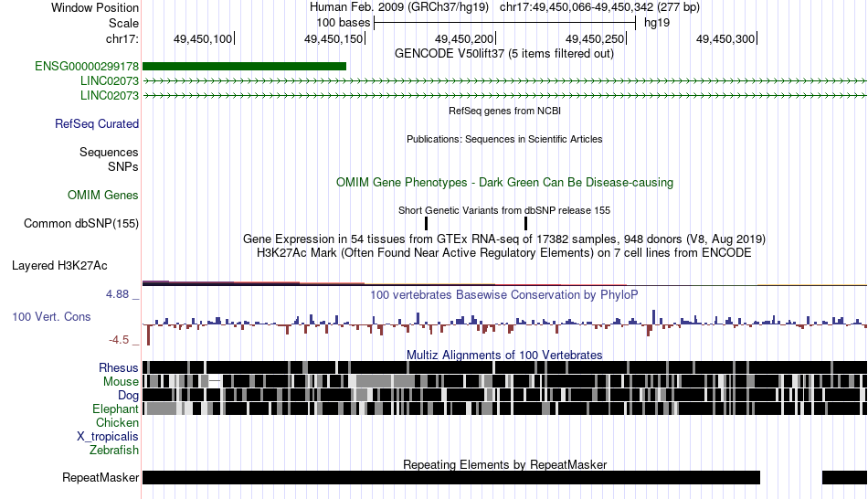Click the 49,450,250 ruler coordinate
This screenshot has height=499, width=868.
point(595,38)
